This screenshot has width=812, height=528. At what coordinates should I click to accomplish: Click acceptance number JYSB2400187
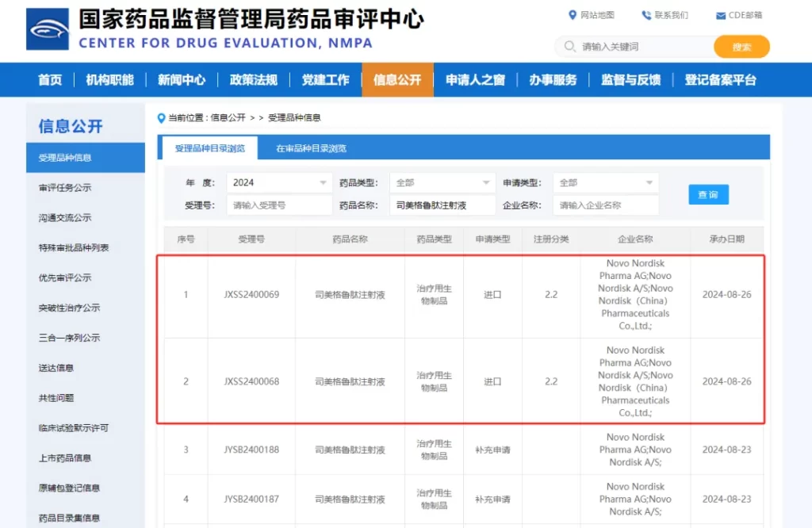(x=251, y=499)
